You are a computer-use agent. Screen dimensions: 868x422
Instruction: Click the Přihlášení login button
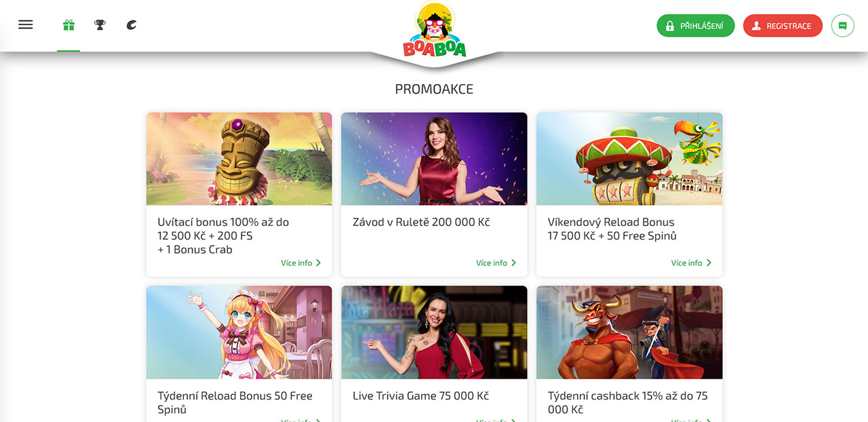(x=696, y=26)
